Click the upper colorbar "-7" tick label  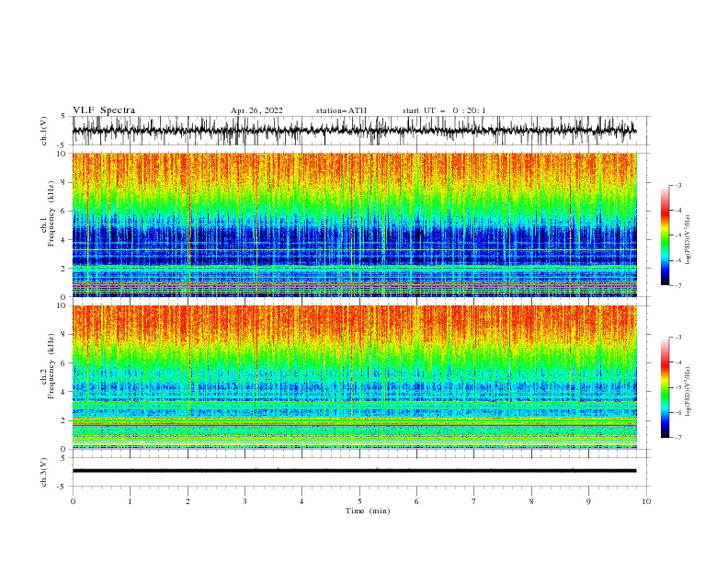(678, 285)
